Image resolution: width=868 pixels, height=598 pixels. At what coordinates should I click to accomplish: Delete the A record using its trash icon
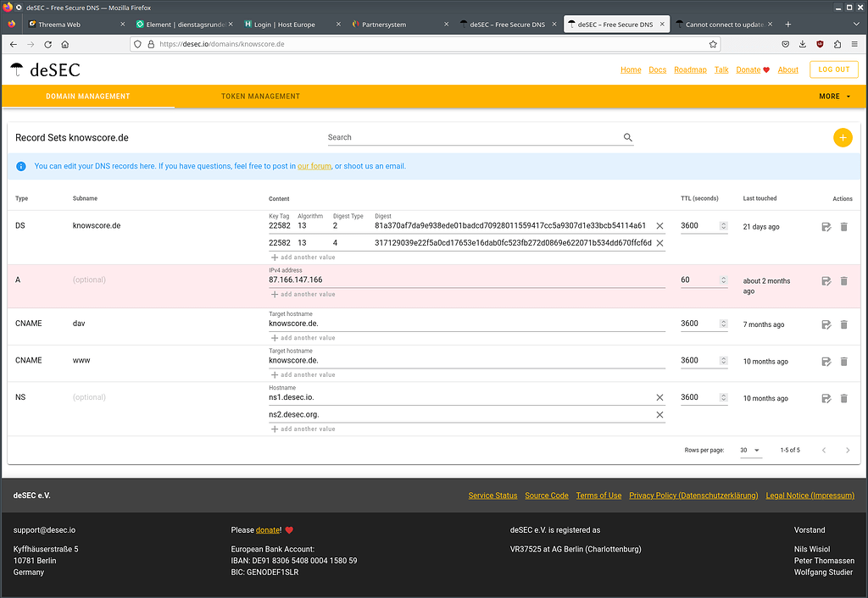point(843,280)
